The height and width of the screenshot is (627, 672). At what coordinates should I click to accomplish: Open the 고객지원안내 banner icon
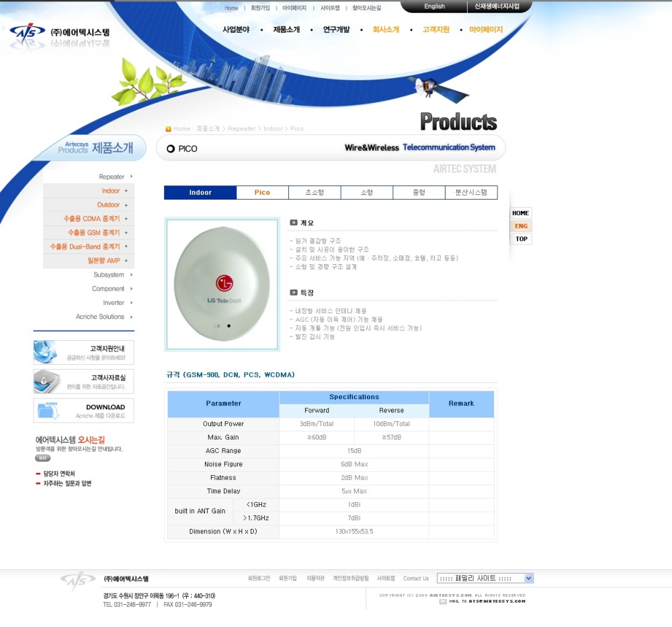pos(83,352)
